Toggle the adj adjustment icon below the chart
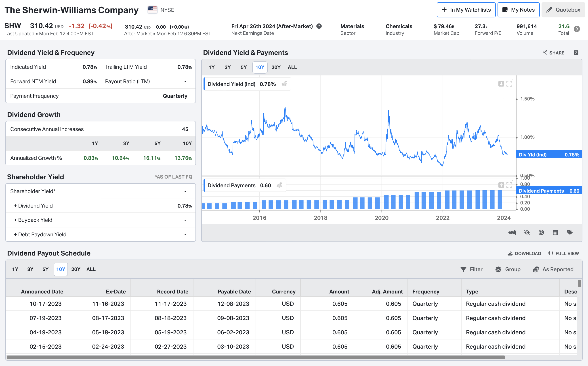 coord(512,232)
